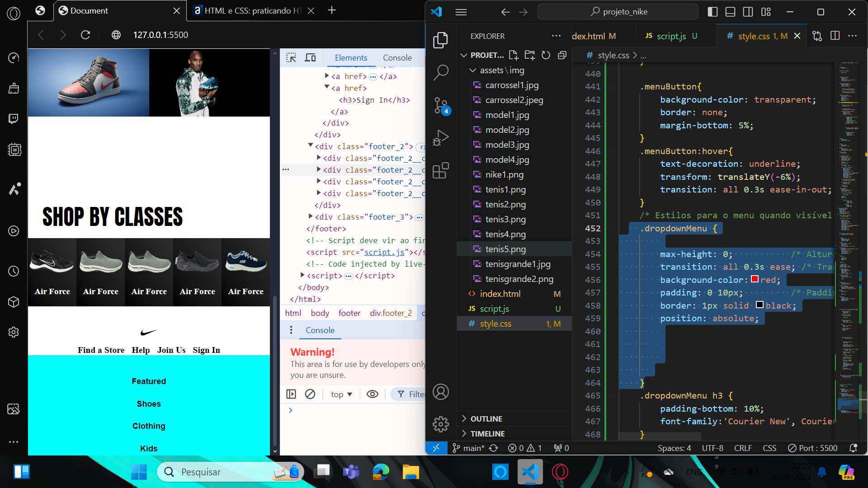Screen dimensions: 868x488
Task: Click the split editor right icon
Action: 835,36
